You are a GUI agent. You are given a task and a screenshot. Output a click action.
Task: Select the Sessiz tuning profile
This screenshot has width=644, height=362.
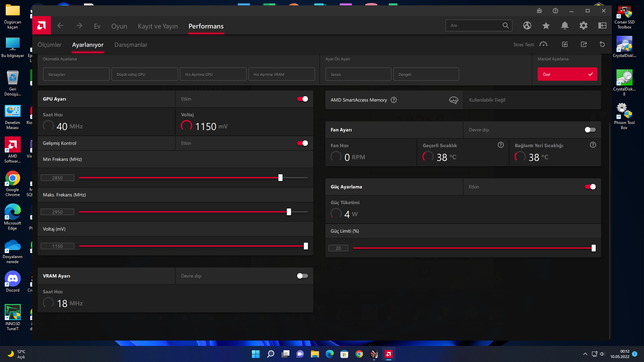358,74
